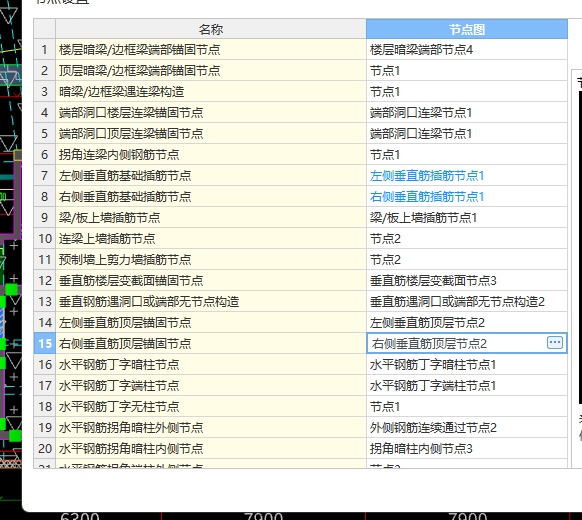Viewport: 582px width, 520px height.
Task: Select name cell 顶层暗梁/边框梁端部锚固节点
Action: pos(211,71)
